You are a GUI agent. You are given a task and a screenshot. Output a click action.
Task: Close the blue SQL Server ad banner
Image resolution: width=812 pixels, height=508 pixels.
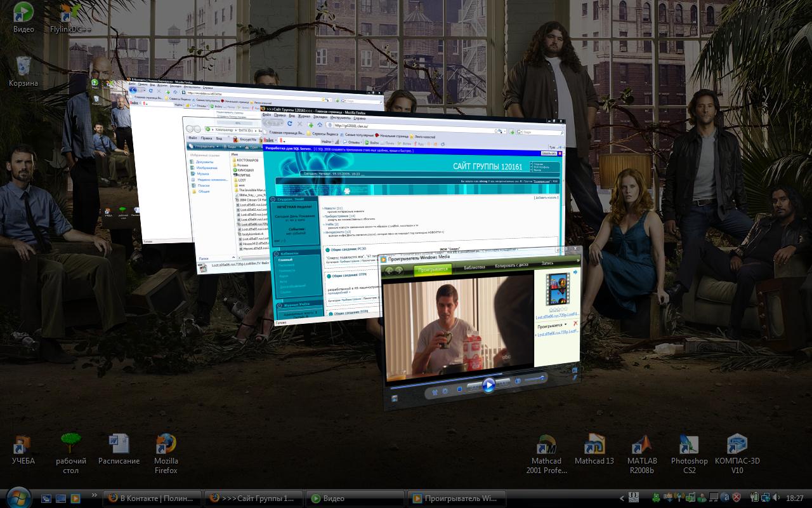(x=560, y=153)
